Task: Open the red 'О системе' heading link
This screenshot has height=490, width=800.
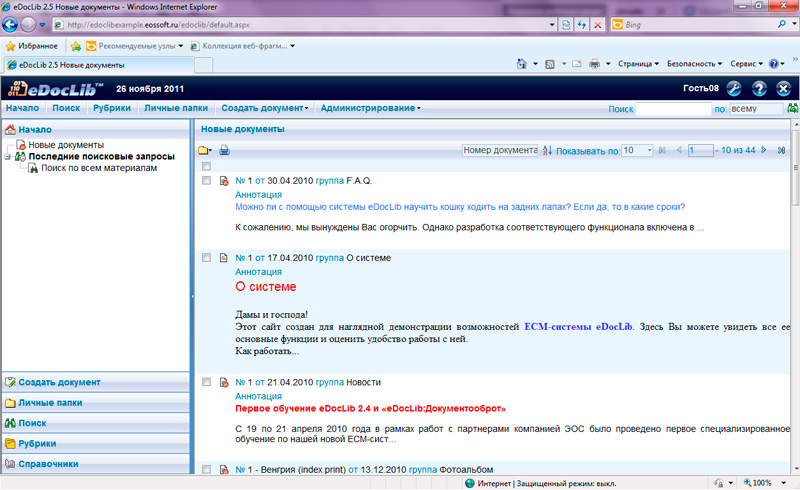Action: click(x=266, y=287)
